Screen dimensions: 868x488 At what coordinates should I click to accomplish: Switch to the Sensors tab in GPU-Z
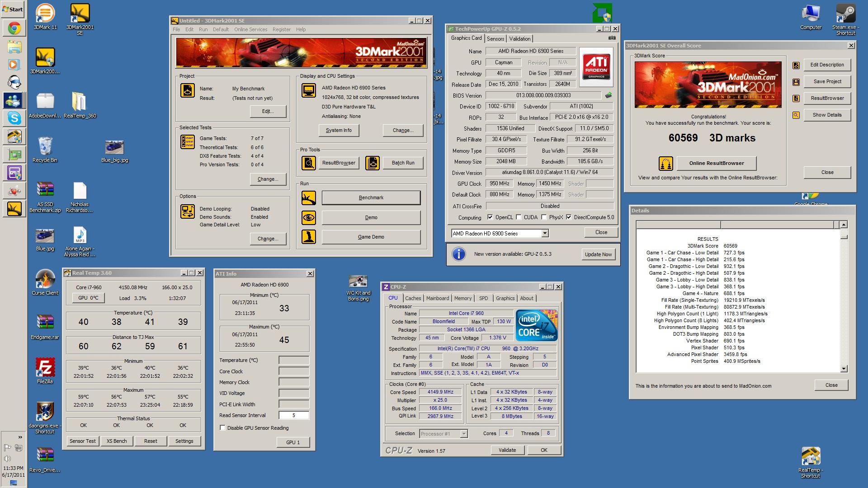[x=495, y=39]
